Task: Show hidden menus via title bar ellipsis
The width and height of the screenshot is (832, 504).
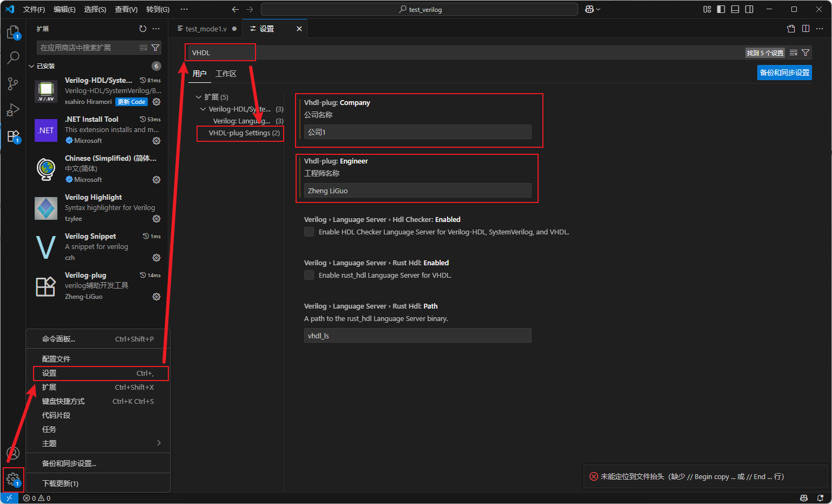Action: click(x=184, y=9)
